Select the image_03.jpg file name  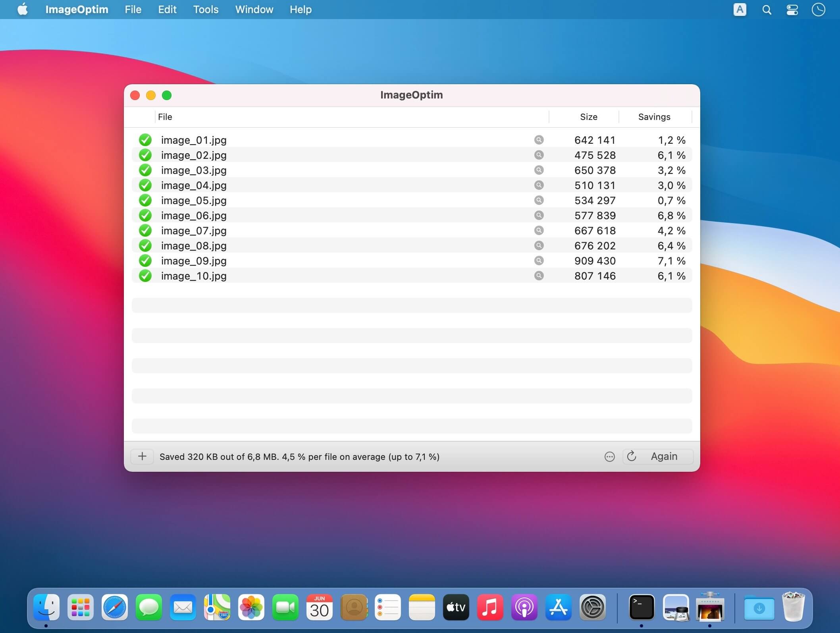click(194, 170)
